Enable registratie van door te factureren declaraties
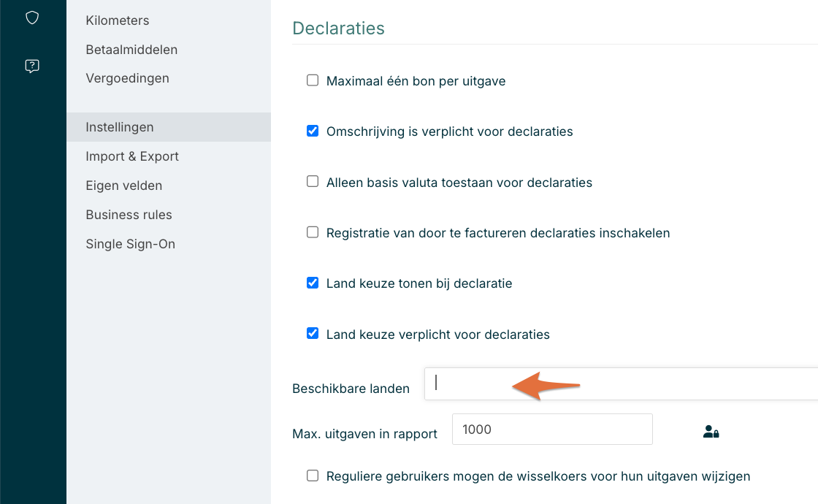The image size is (818, 504). point(313,232)
